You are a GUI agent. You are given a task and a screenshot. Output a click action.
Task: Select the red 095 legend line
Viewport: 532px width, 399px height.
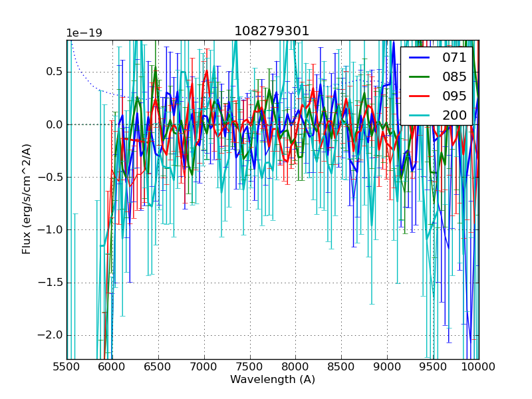tap(420, 96)
